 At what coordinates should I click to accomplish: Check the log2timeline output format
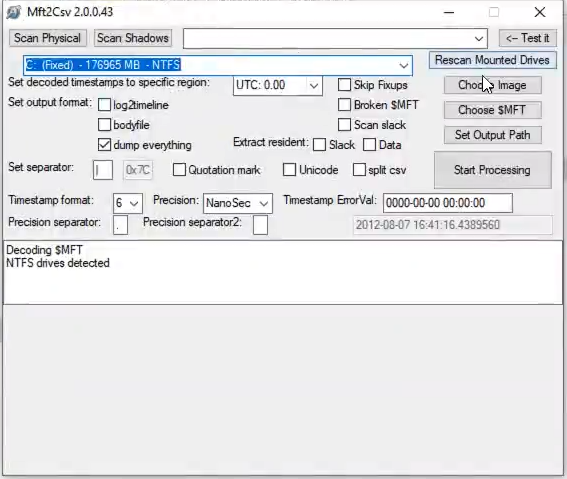click(x=105, y=105)
